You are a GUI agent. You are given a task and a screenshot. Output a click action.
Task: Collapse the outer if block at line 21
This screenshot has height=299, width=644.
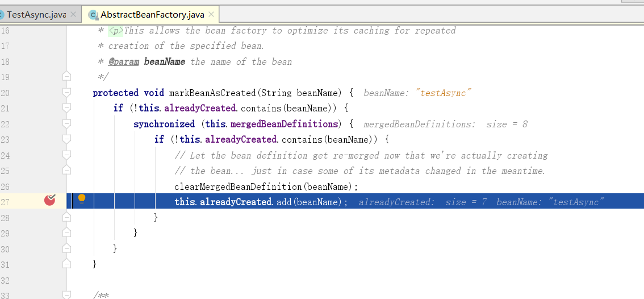tap(66, 108)
